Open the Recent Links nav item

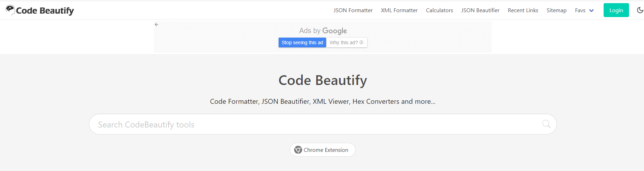point(523,10)
